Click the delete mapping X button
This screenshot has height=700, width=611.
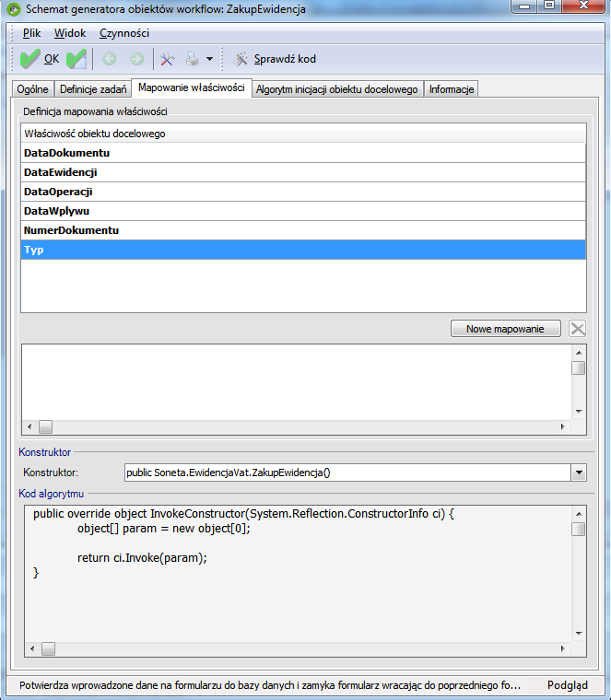coord(578,329)
